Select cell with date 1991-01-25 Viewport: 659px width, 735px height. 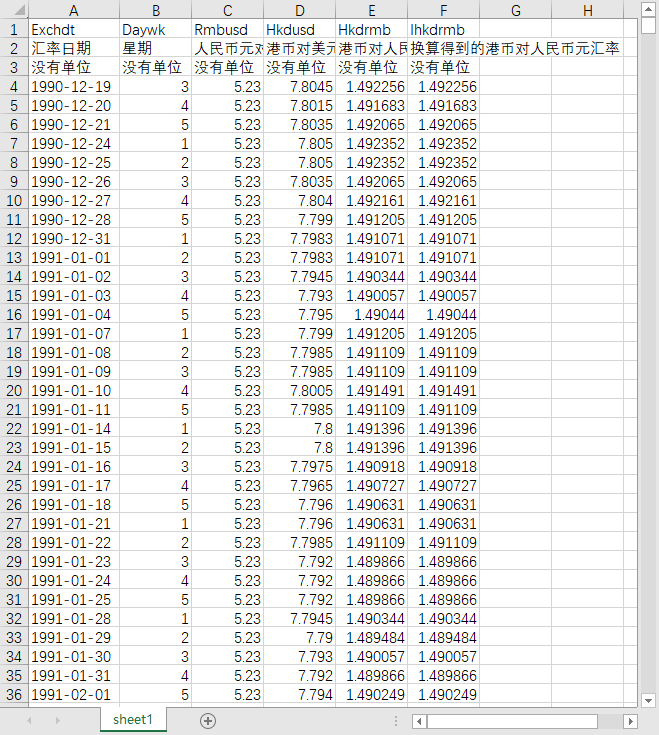click(x=74, y=600)
